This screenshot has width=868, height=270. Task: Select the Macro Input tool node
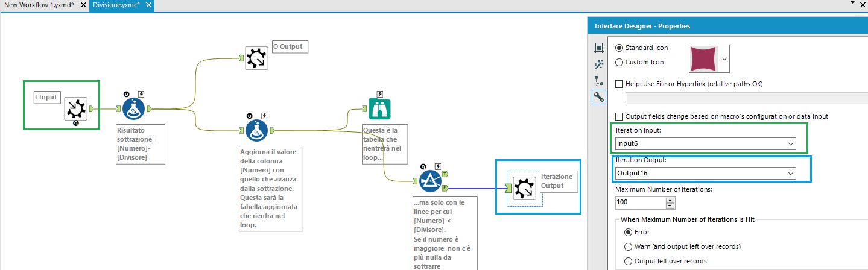76,108
